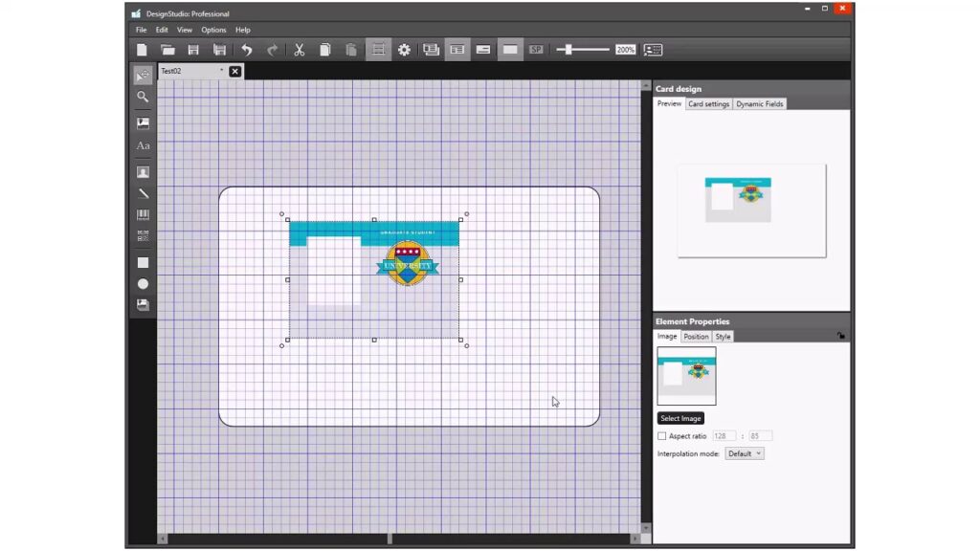Select the university card image on canvas

tap(374, 280)
